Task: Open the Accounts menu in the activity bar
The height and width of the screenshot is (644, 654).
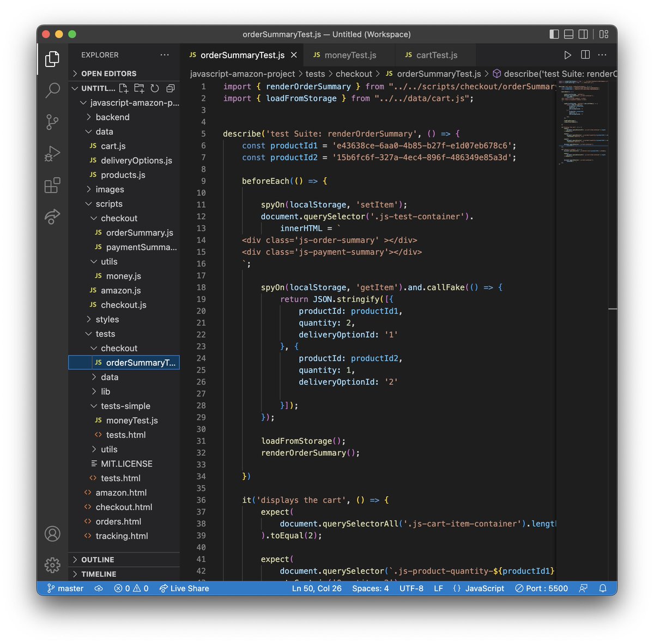Action: [x=52, y=534]
